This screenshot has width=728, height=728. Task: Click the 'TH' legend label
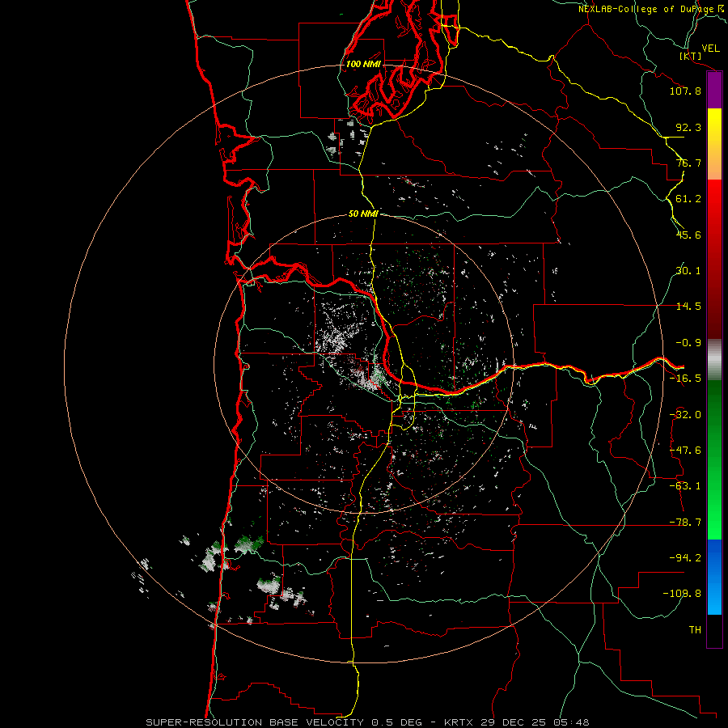(695, 630)
